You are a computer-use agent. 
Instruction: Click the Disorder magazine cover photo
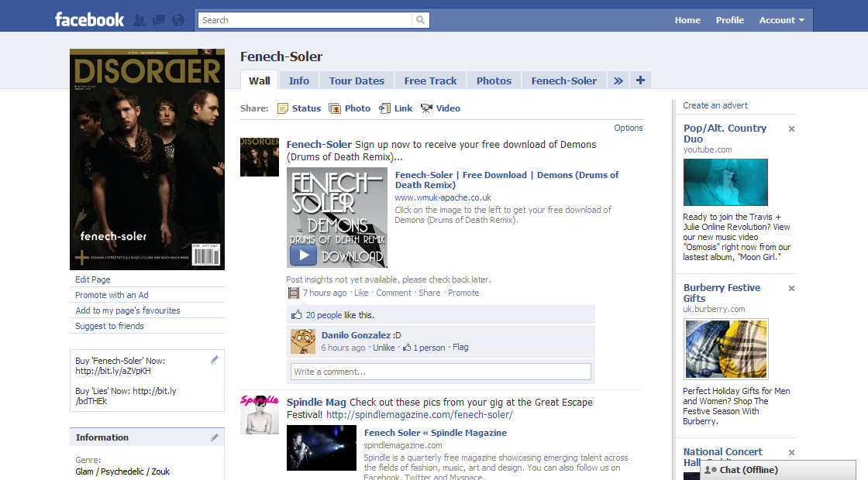click(147, 159)
